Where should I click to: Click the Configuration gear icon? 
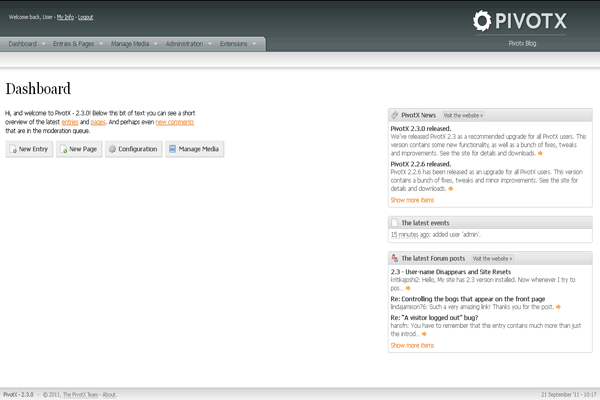(112, 149)
